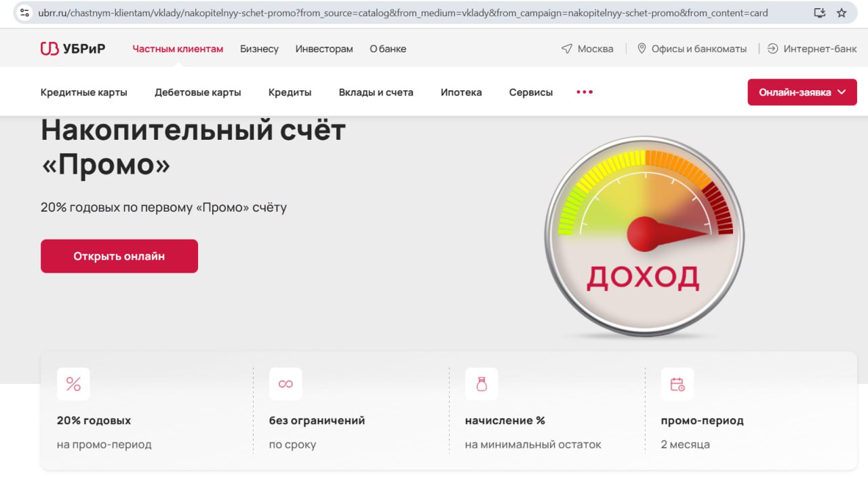Click the install app icon in address bar
Image resolution: width=868 pixels, height=477 pixels.
(819, 13)
